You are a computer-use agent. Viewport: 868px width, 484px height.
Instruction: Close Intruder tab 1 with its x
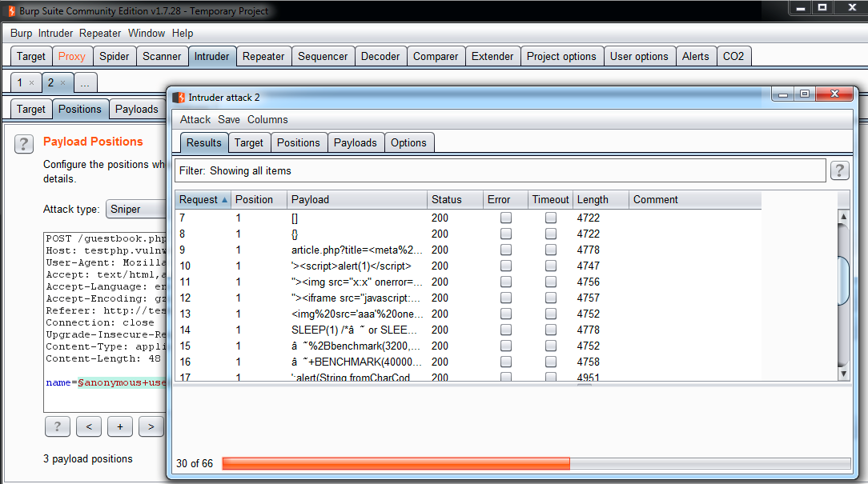click(31, 83)
